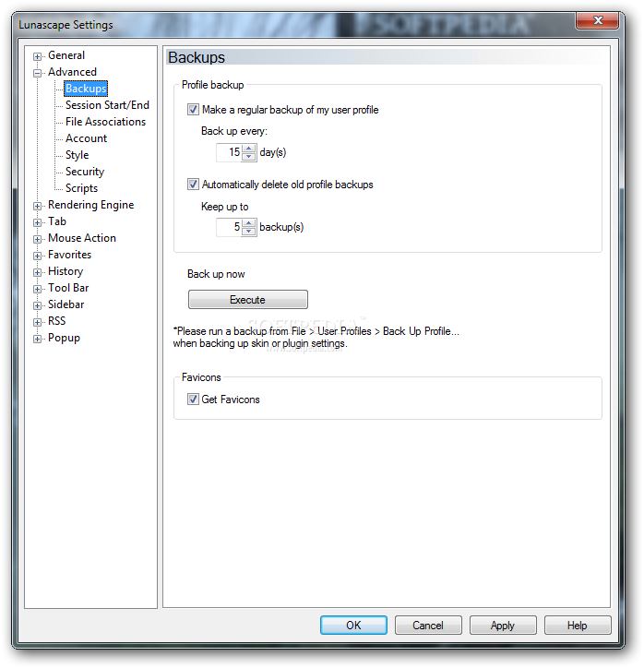Expand the Tool Bar node

pos(38,289)
